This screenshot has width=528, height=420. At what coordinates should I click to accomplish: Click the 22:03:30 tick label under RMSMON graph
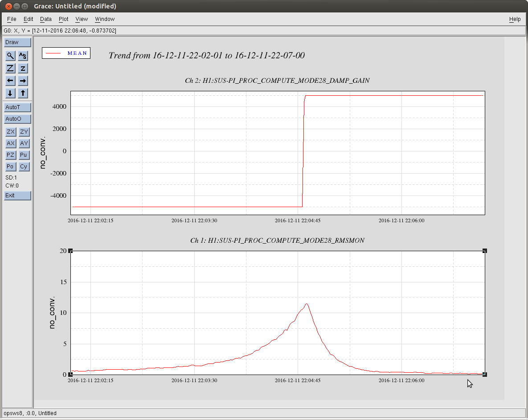pos(194,381)
